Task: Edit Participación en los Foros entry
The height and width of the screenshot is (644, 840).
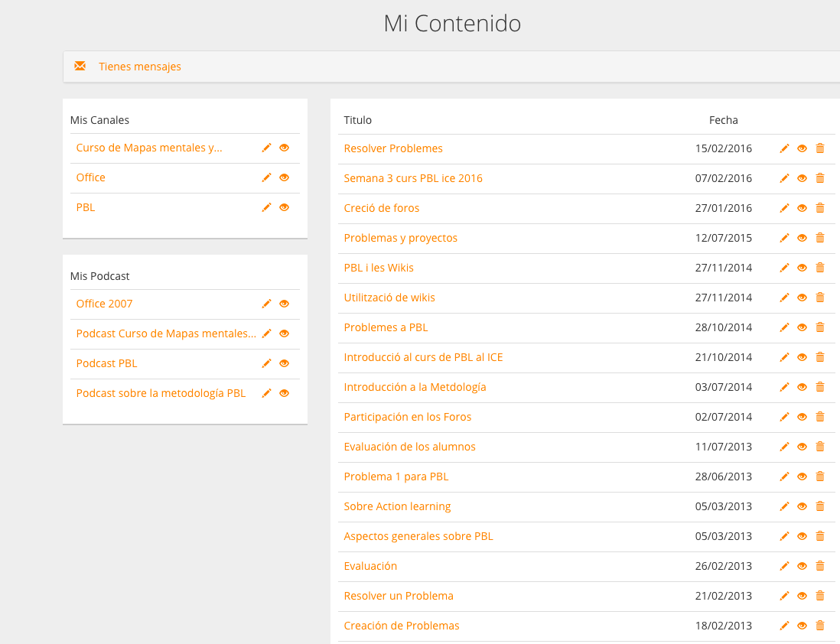Action: coord(784,418)
